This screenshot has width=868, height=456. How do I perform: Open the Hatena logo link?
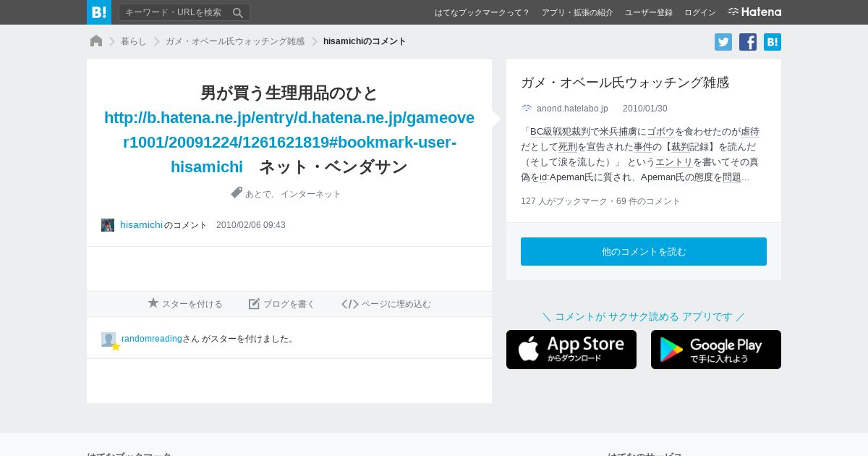pos(754,12)
